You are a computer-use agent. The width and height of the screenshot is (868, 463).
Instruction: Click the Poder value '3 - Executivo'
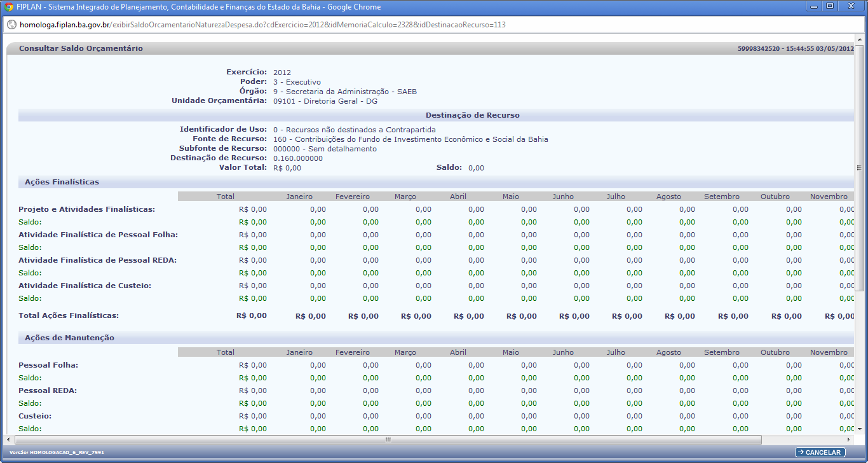[x=297, y=82]
